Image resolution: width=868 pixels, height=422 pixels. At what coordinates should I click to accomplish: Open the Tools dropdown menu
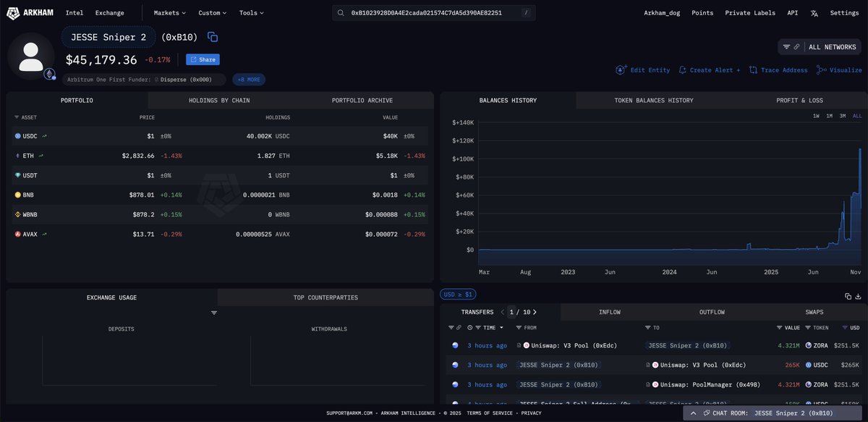[x=251, y=13]
